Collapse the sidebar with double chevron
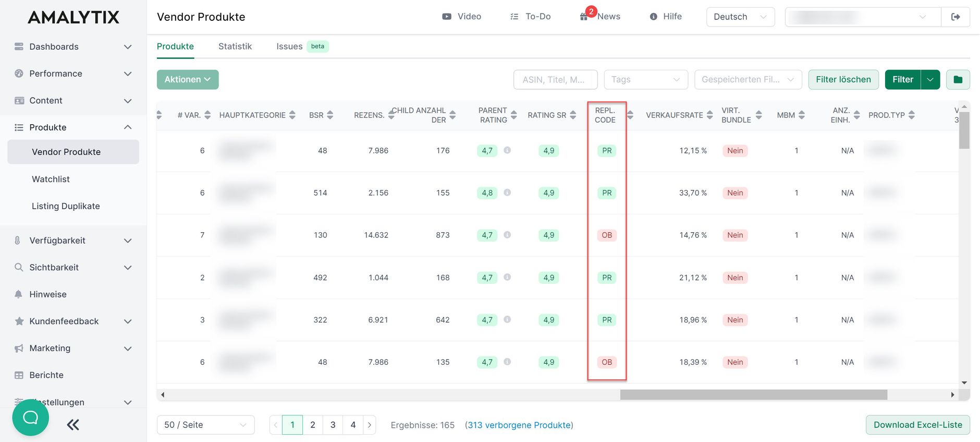The image size is (980, 442). coord(73,425)
